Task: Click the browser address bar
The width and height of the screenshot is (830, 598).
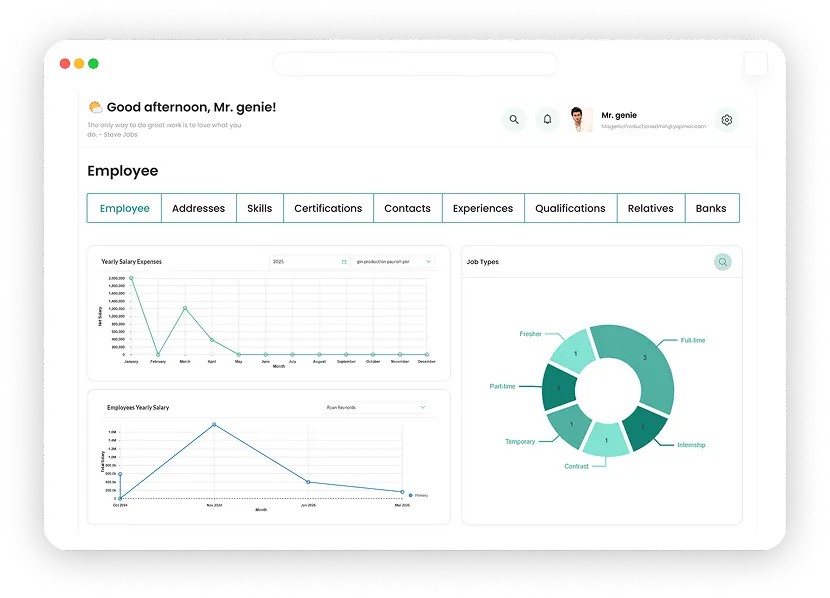Action: click(415, 64)
